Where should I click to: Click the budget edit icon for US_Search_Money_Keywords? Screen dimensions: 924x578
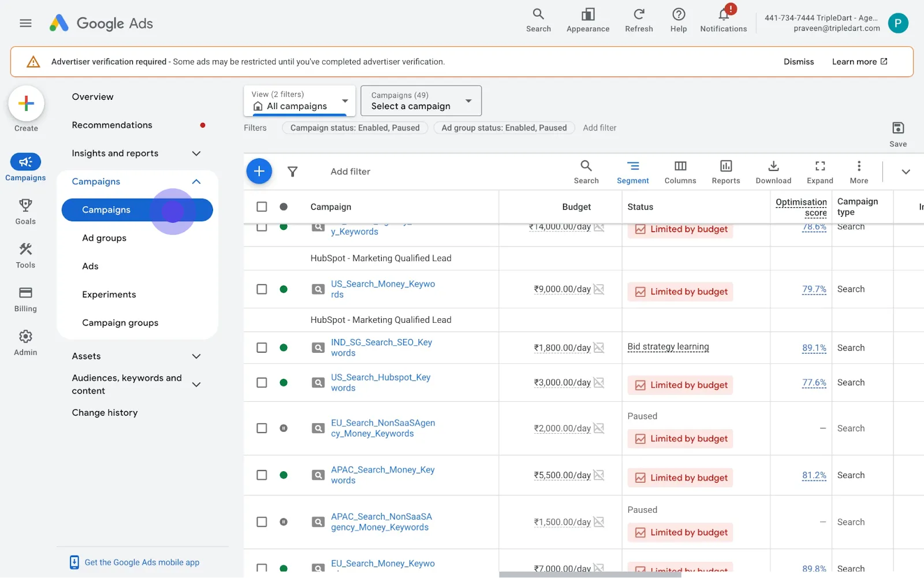click(x=599, y=289)
